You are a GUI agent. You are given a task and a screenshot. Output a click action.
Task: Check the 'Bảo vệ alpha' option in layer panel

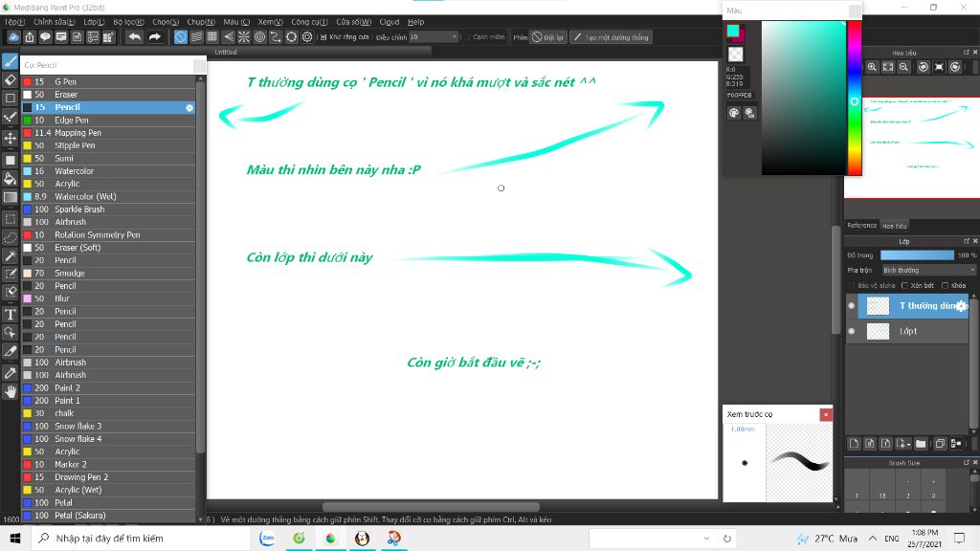pos(852,285)
